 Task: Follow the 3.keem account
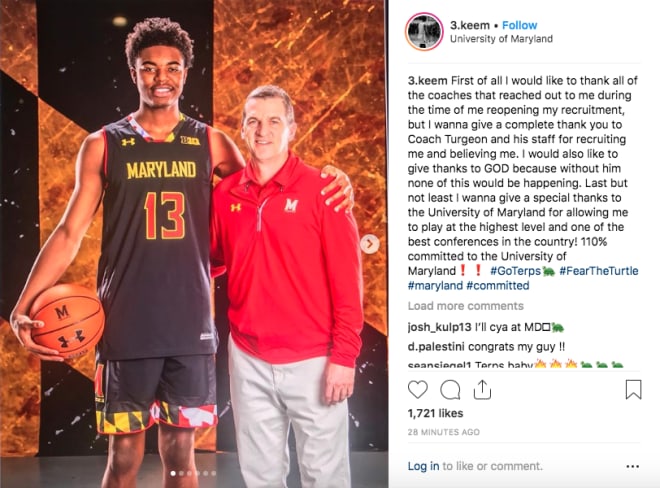click(x=519, y=25)
